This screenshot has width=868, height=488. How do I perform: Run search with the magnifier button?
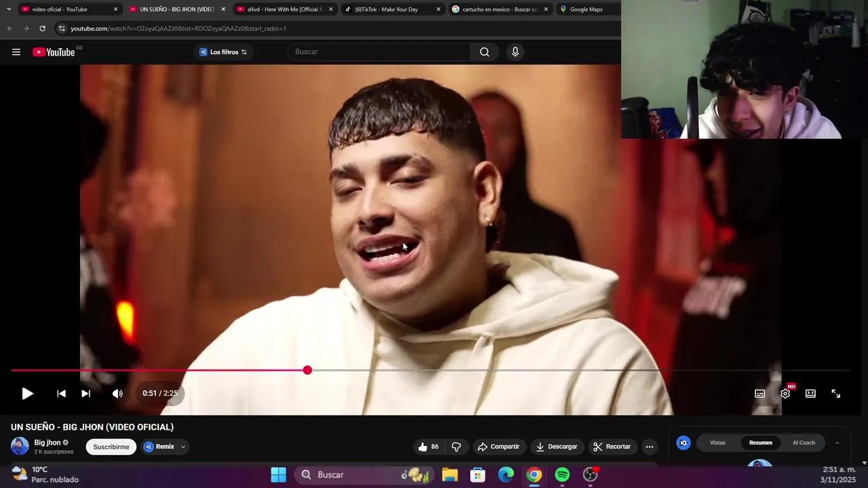point(484,52)
